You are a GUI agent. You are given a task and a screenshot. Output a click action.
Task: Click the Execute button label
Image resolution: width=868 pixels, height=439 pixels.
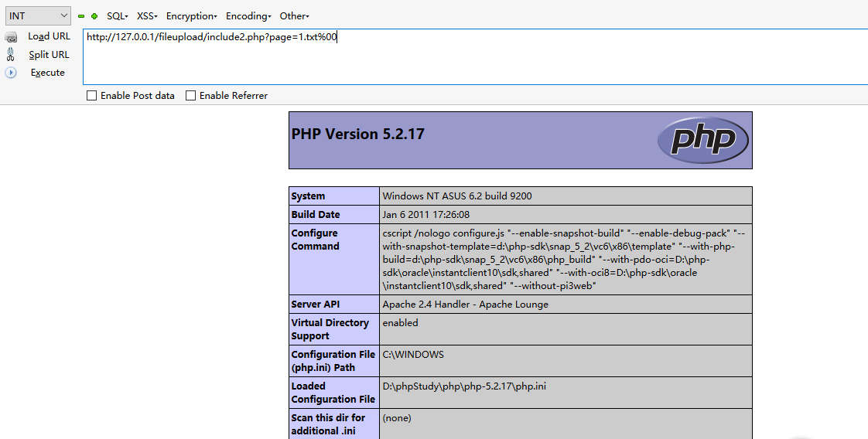click(48, 73)
